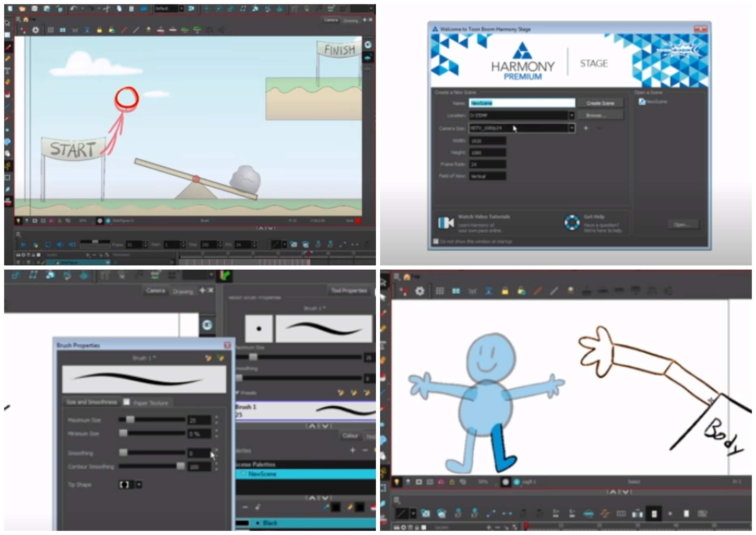Screen dimensions: 756x535
Task: Click the Browse... button
Action: tap(600, 115)
